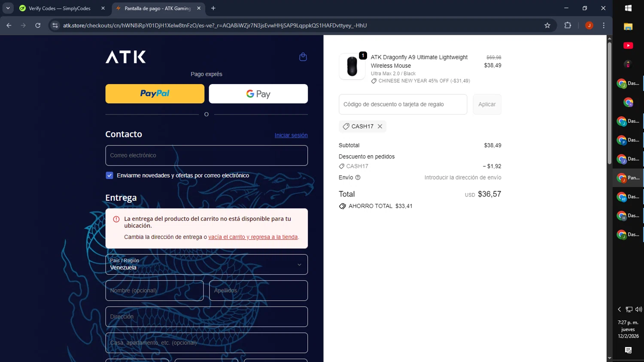Click the browser forward arrow
This screenshot has height=362, width=644.
coord(23,25)
